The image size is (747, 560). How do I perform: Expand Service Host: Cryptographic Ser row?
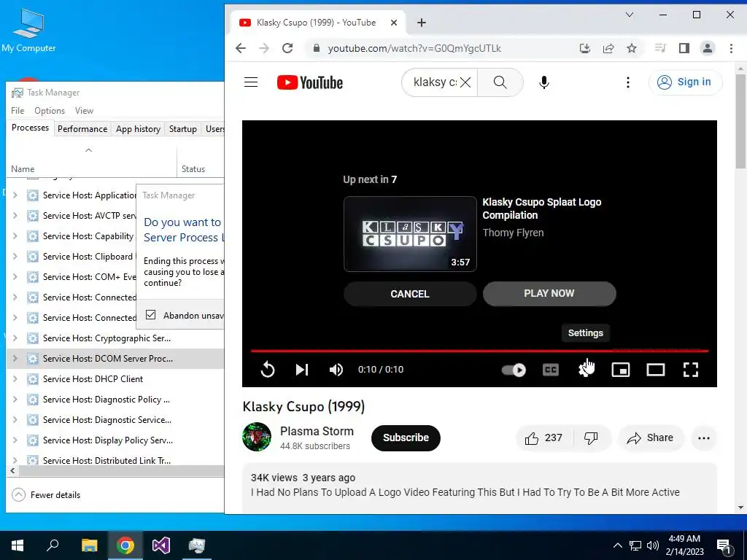15,338
